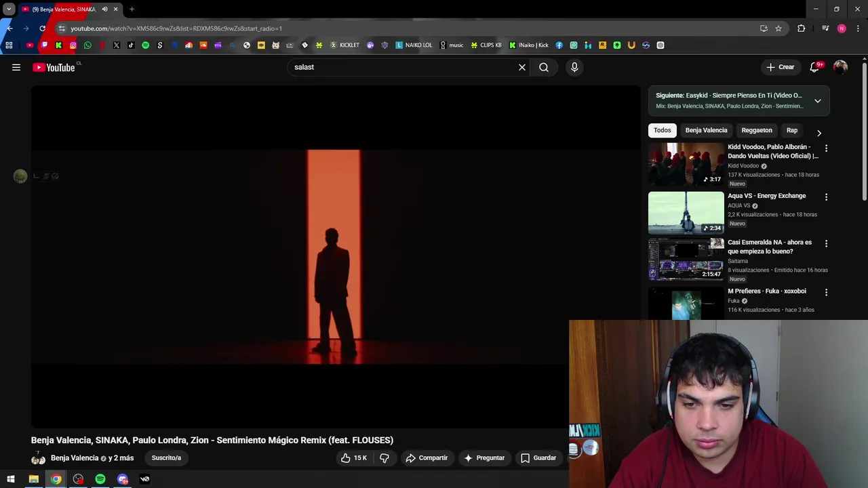Toggle the Suscrito/a subscription button
The height and width of the screenshot is (488, 868).
(x=166, y=458)
